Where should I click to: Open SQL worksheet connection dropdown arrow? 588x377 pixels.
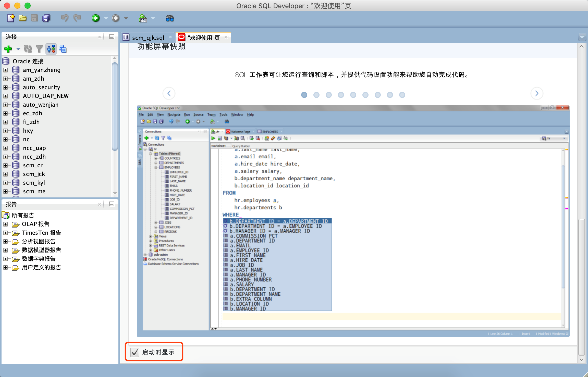(153, 19)
